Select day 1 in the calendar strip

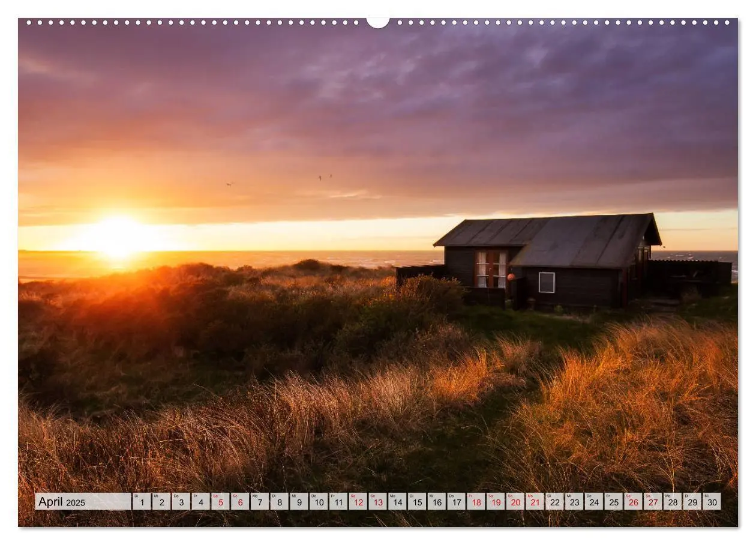coord(142,502)
